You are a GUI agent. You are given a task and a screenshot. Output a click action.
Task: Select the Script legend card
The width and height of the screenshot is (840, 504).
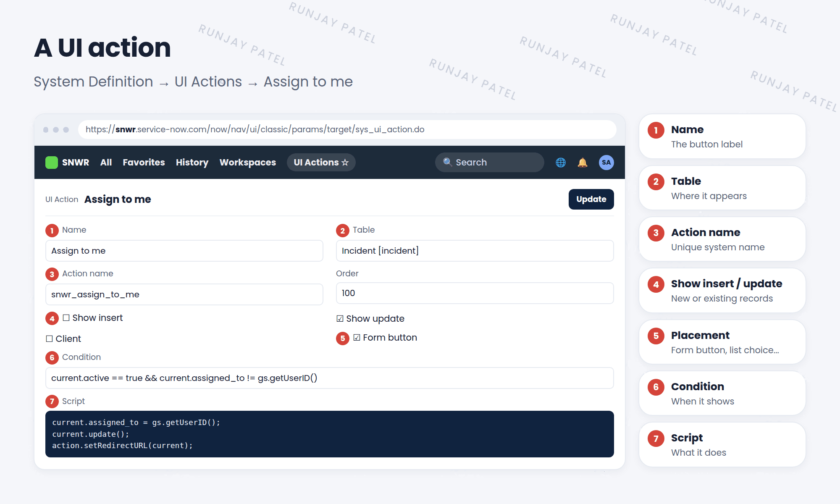tap(722, 445)
